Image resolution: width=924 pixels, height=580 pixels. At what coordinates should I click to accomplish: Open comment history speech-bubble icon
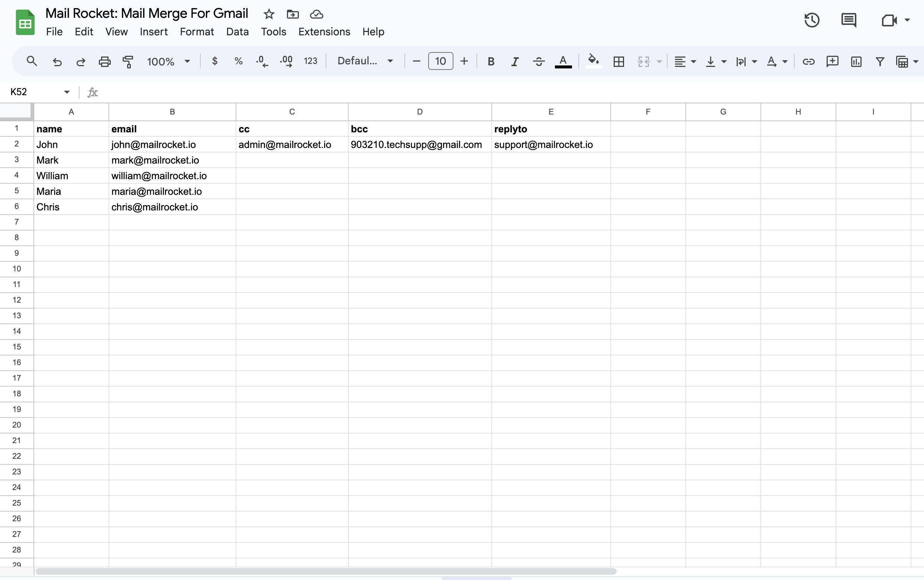click(x=849, y=20)
